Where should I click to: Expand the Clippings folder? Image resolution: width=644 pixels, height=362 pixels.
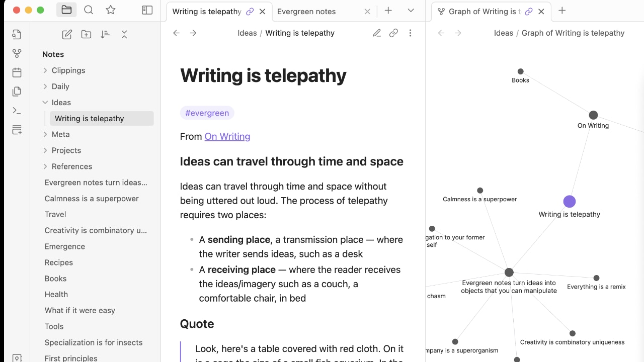[45, 70]
